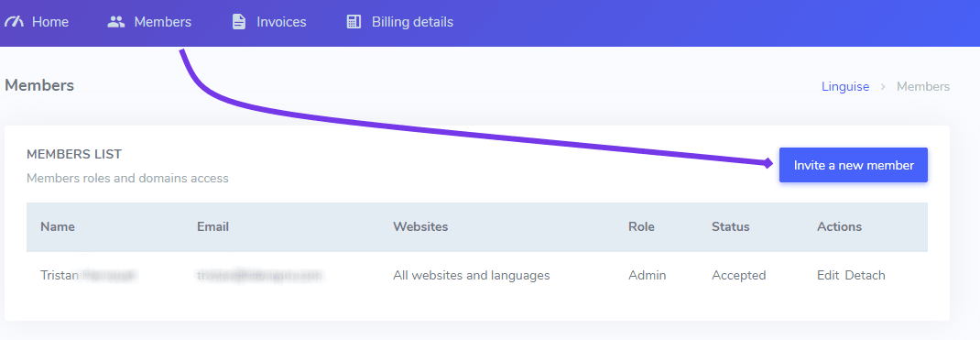Click the Email column header
The height and width of the screenshot is (340, 980).
(212, 226)
